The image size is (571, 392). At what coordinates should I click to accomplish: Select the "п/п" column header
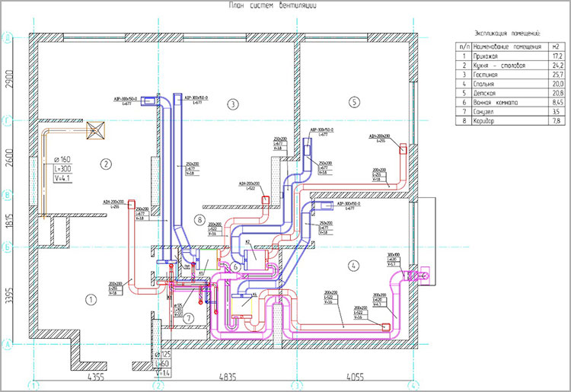pyautogui.click(x=464, y=46)
